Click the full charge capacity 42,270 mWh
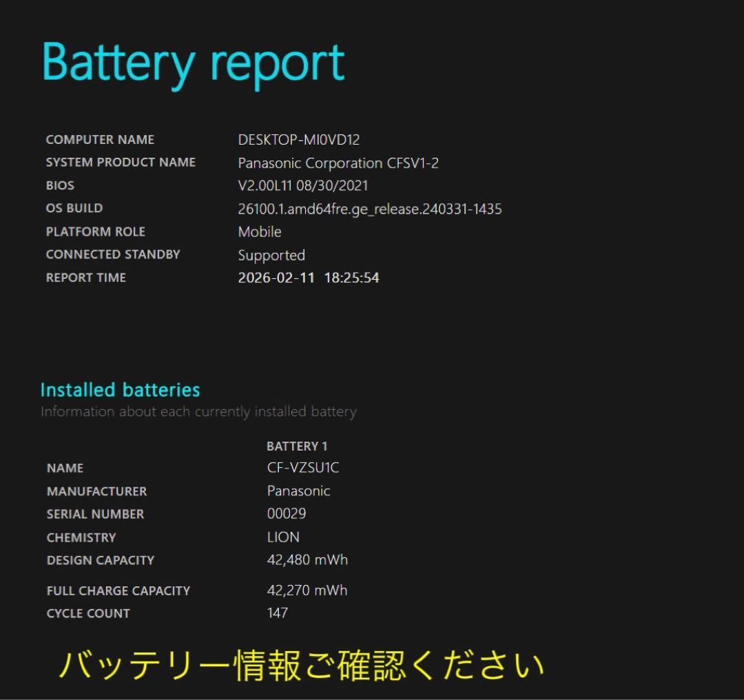Viewport: 744px width, 700px height. pos(307,590)
